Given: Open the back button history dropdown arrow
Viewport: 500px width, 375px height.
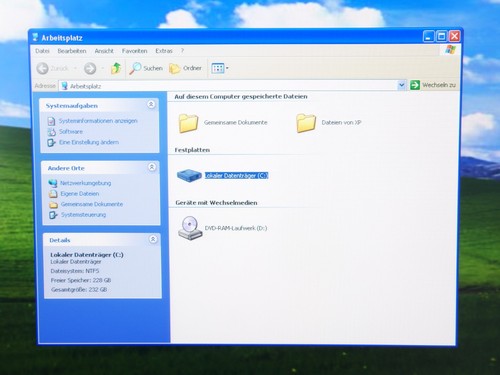Looking at the screenshot, I should [x=75, y=68].
